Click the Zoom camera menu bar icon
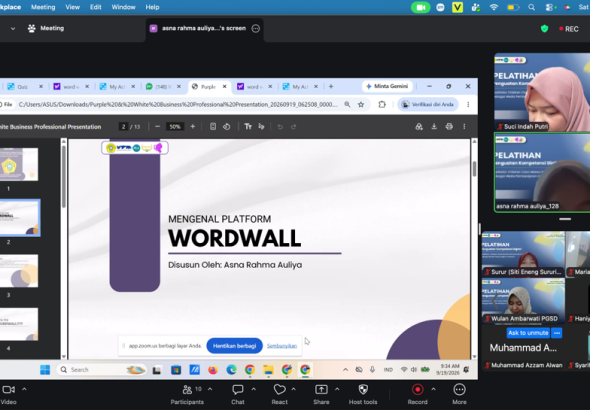Viewport: 590px width, 410px height. point(420,7)
